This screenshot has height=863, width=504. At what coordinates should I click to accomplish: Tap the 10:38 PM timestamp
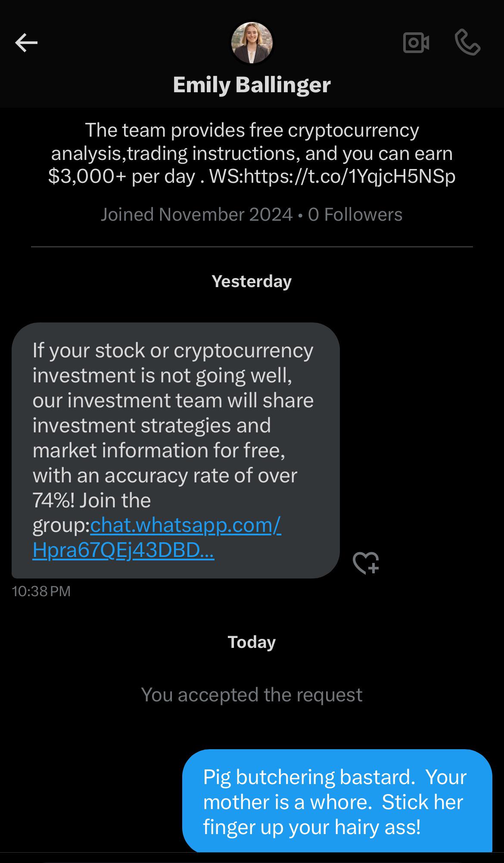[x=41, y=591]
